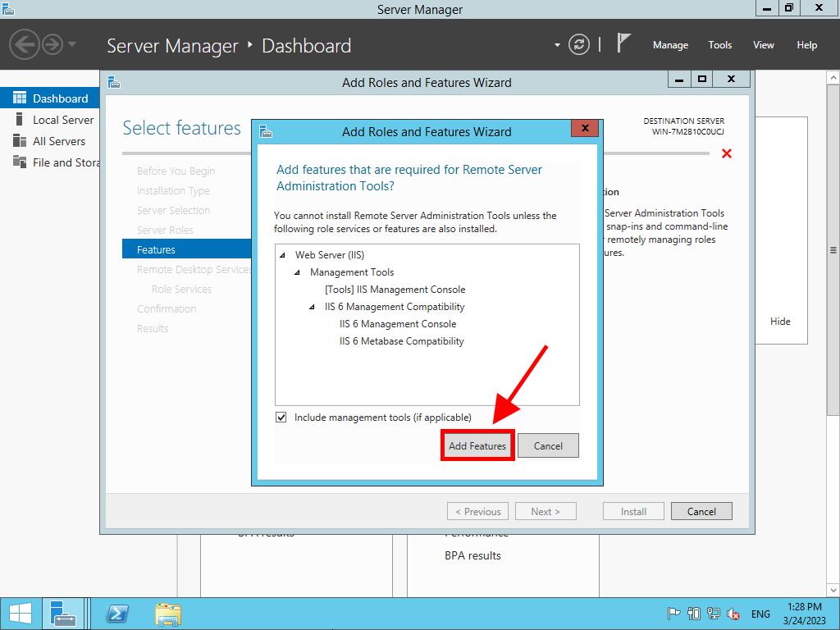The image size is (840, 630).
Task: Select [Tools] IIS Management Console entry
Action: click(395, 290)
